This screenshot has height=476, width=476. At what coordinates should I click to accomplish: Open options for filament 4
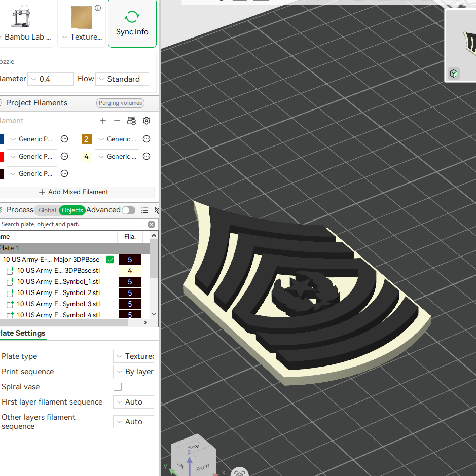coord(147,156)
